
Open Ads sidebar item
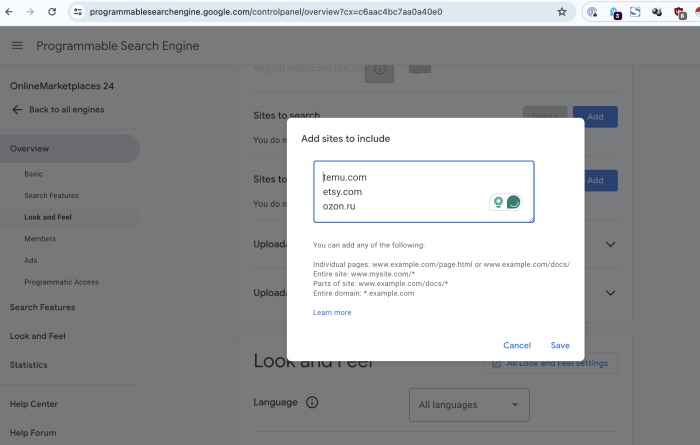point(31,261)
